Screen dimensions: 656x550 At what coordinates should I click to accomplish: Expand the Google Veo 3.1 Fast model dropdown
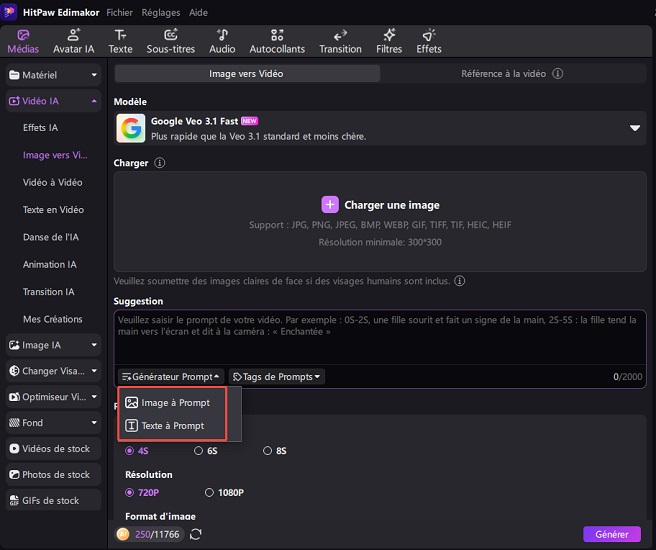pos(634,128)
